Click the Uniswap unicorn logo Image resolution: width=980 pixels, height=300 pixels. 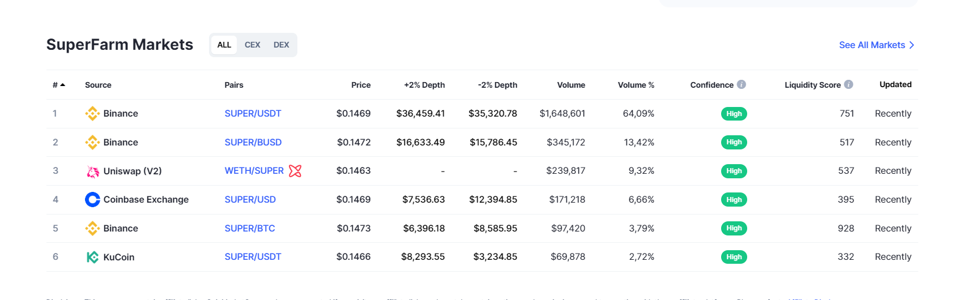coord(92,172)
